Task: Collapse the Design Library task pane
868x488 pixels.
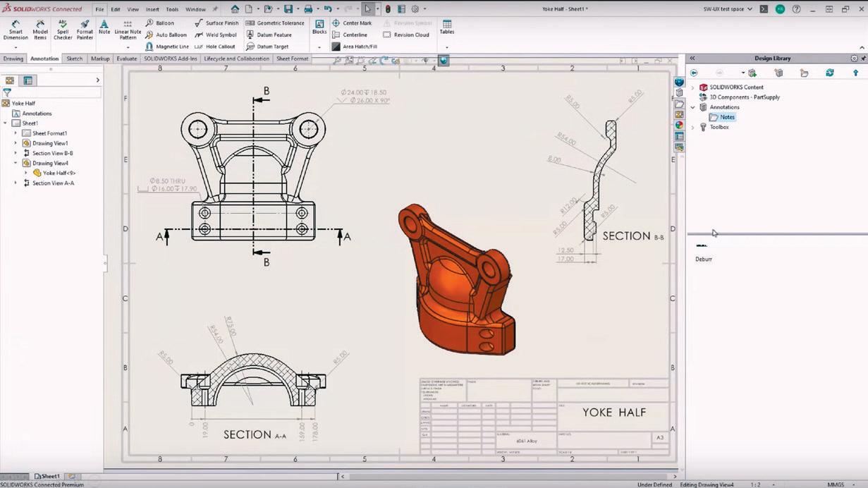Action: click(692, 59)
